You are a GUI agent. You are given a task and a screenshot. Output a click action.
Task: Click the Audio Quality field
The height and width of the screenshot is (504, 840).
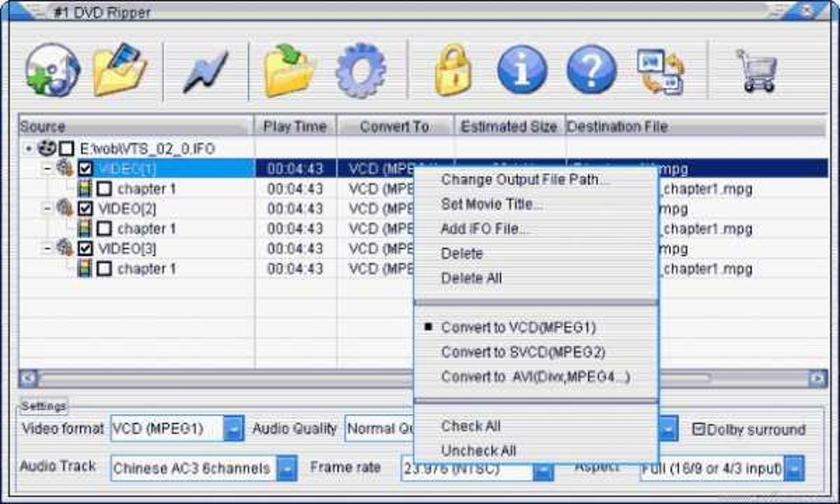[380, 428]
